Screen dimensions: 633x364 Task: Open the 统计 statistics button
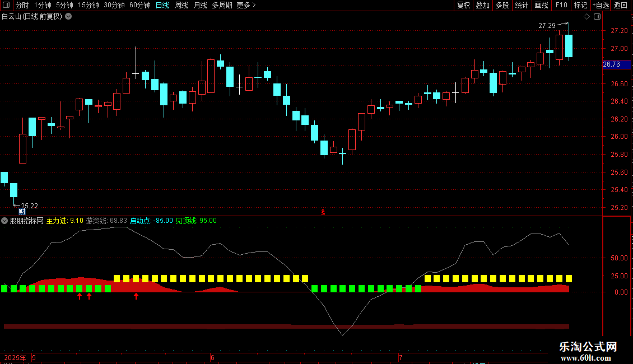pyautogui.click(x=521, y=5)
